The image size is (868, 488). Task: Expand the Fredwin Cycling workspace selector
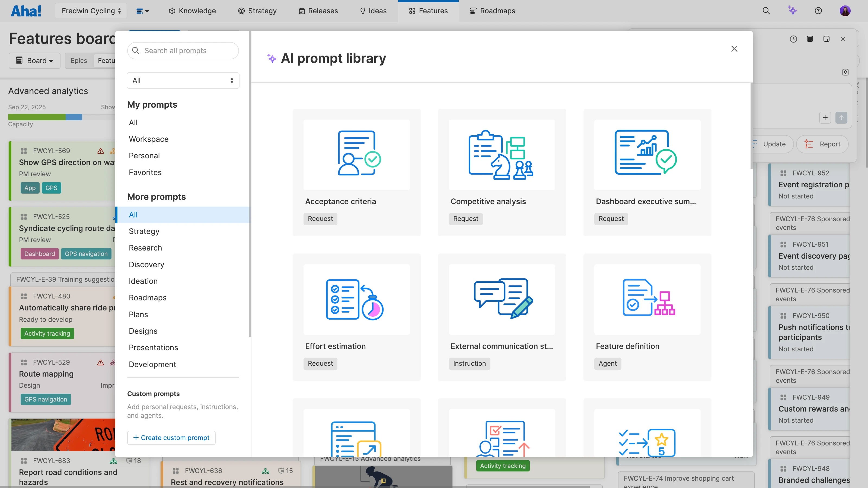point(91,11)
